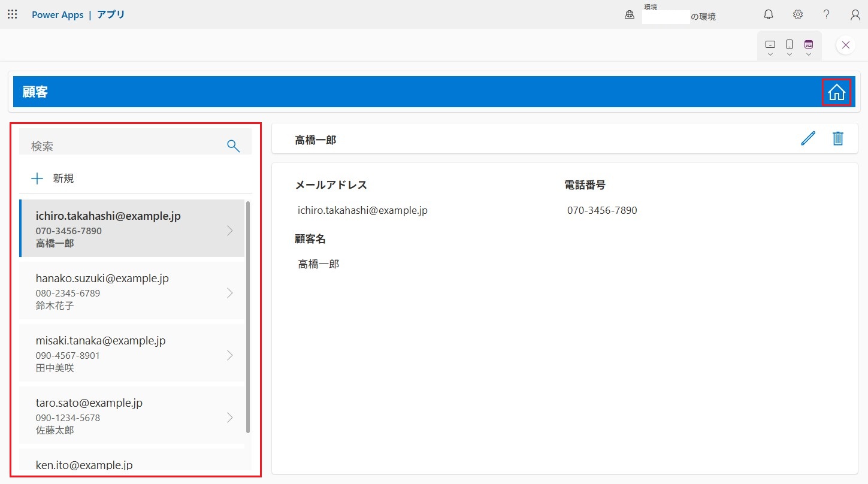Image resolution: width=868 pixels, height=484 pixels.
Task: Click the trash delete icon for 高橋一郎
Action: point(838,138)
